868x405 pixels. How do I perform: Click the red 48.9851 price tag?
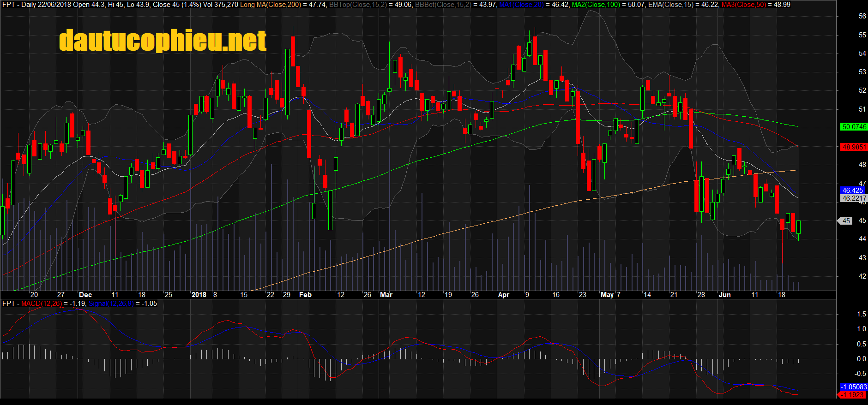pyautogui.click(x=854, y=147)
